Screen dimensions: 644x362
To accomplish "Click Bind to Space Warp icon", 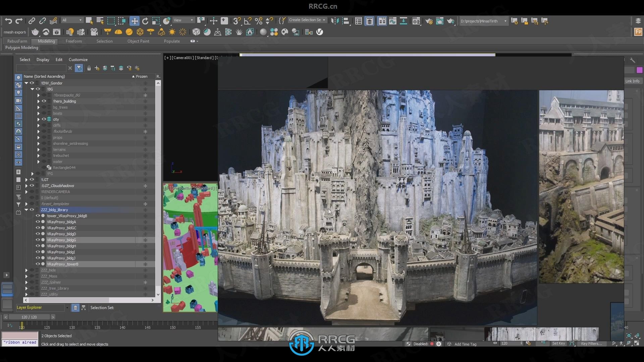I will point(53,21).
